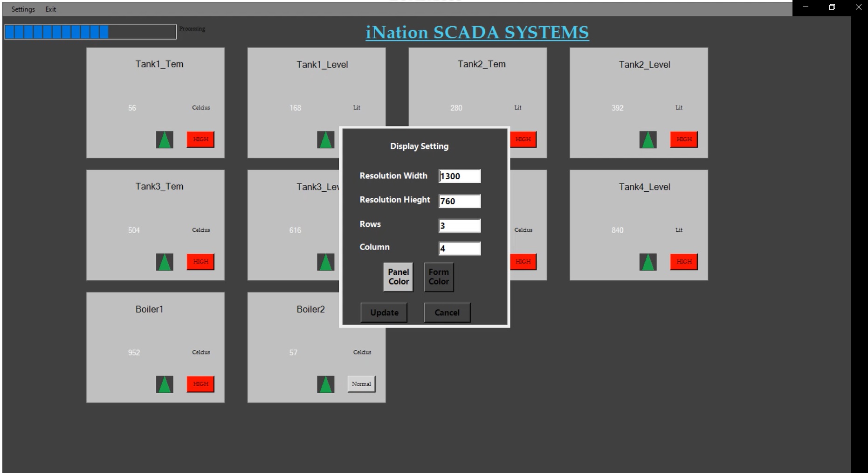
Task: Click the green triangle in Boiler1 panel
Action: pos(165,384)
